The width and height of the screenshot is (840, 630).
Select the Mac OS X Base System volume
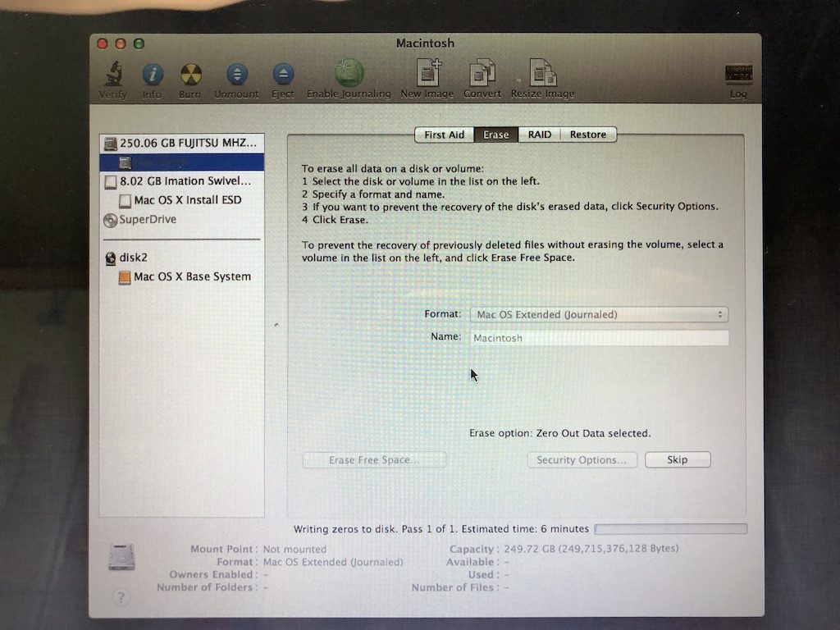coord(192,277)
